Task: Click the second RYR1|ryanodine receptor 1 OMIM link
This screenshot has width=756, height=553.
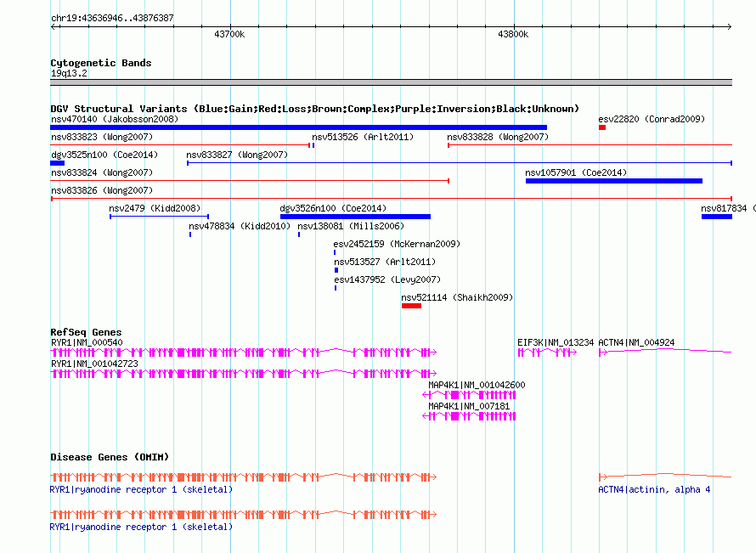Action: (x=141, y=528)
